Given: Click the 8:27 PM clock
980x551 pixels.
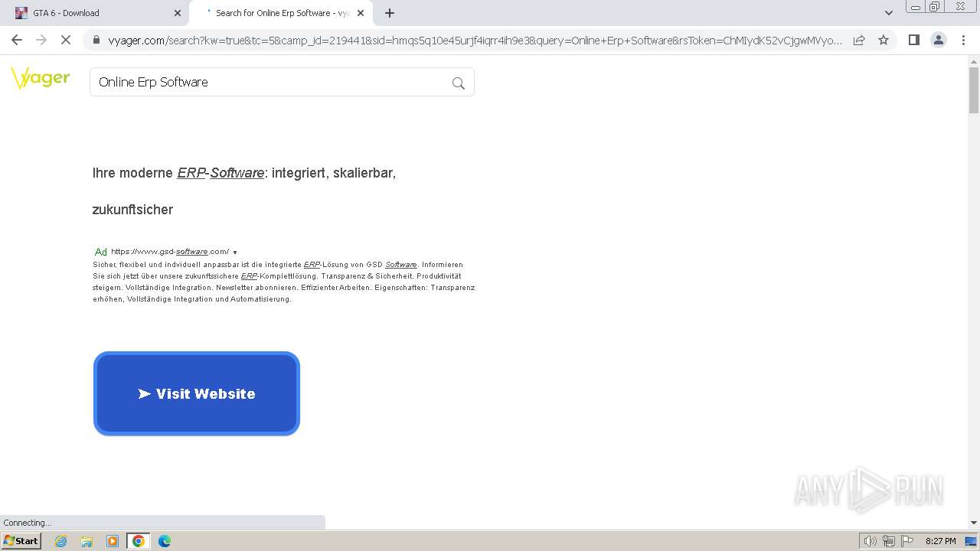Looking at the screenshot, I should 940,541.
